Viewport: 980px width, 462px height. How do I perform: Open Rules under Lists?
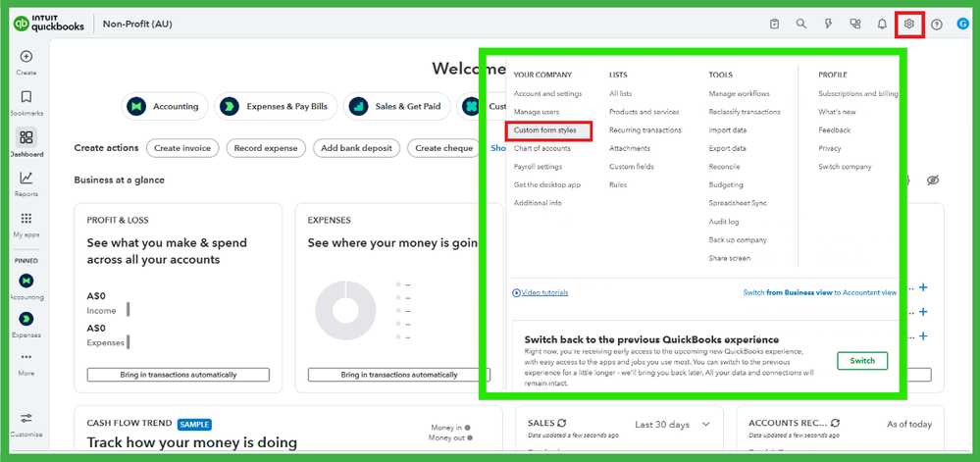coord(618,185)
